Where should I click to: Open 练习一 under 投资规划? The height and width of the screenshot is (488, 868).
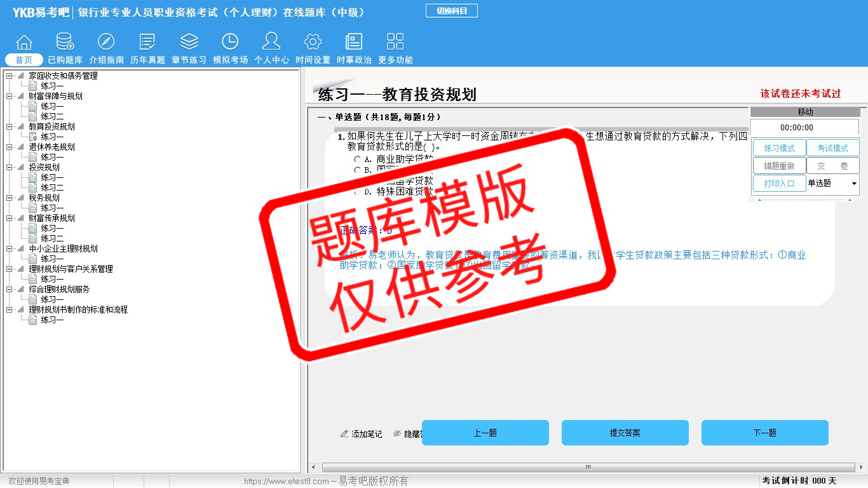tap(53, 178)
